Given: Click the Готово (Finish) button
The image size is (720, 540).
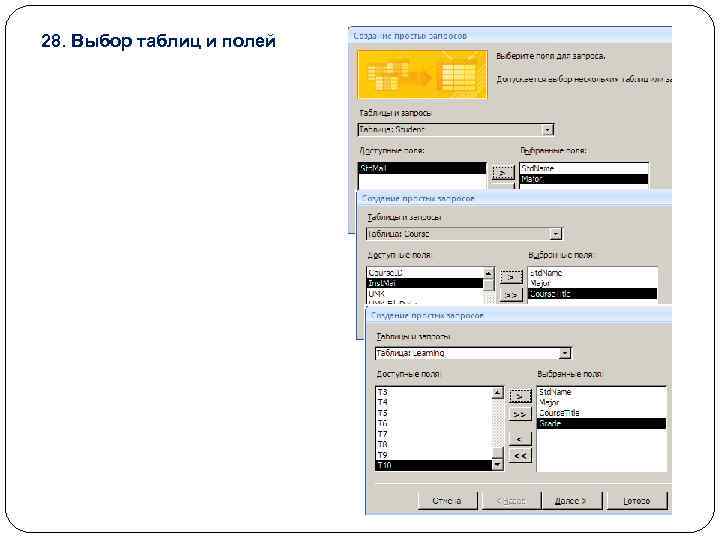Looking at the screenshot, I should coord(637,501).
